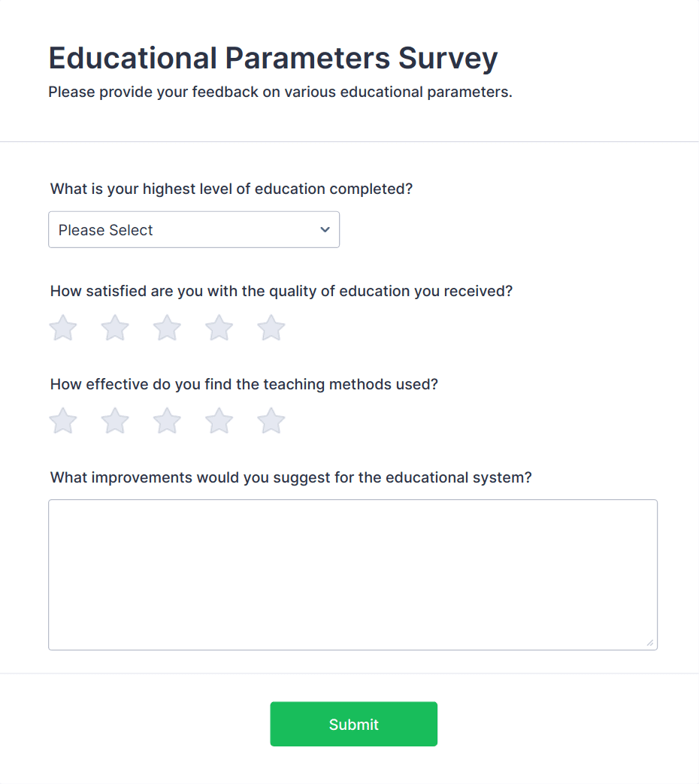Give four stars for education quality
This screenshot has width=699, height=784.
(219, 328)
